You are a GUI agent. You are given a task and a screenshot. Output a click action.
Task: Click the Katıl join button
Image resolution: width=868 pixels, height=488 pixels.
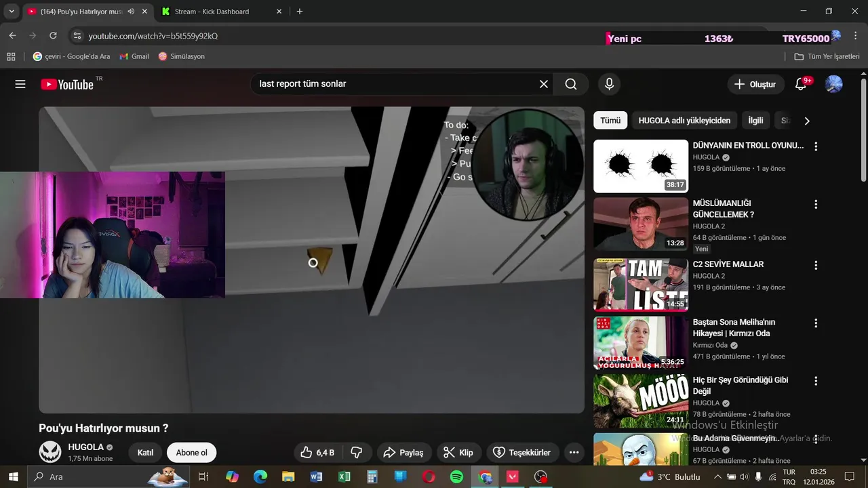(x=145, y=453)
